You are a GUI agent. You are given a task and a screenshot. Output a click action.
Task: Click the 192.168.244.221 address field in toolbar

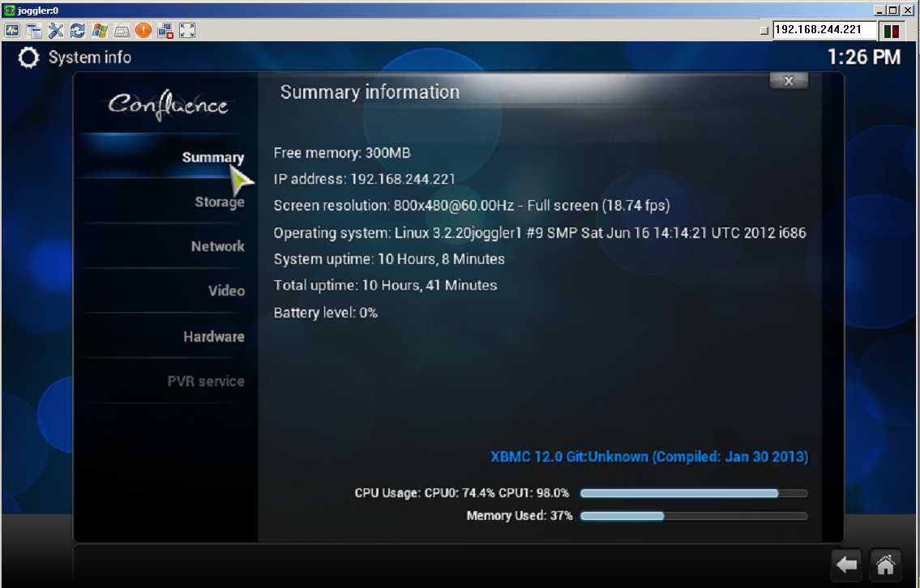click(x=824, y=30)
